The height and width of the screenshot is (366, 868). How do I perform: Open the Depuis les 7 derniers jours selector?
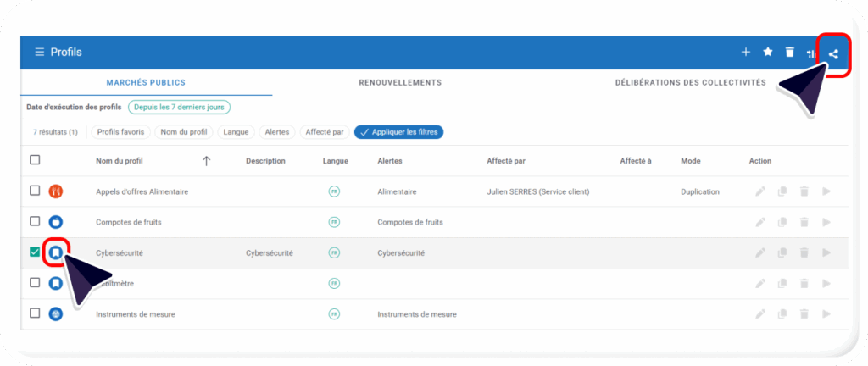point(179,107)
